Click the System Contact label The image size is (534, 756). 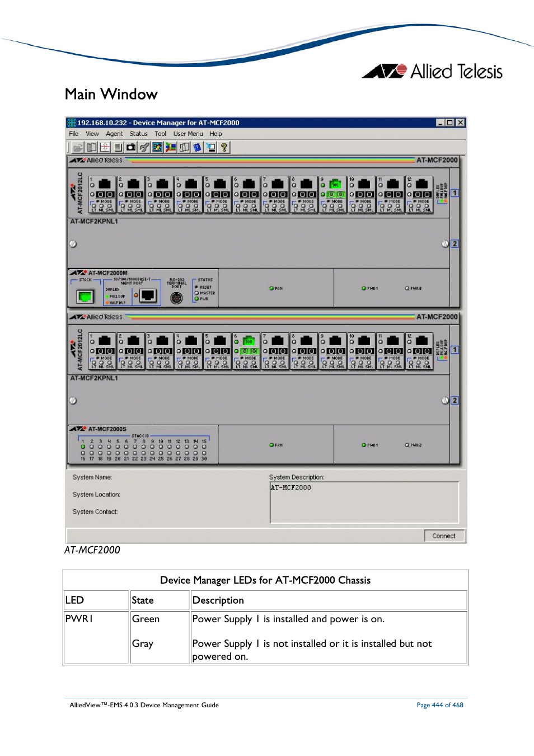tap(95, 512)
